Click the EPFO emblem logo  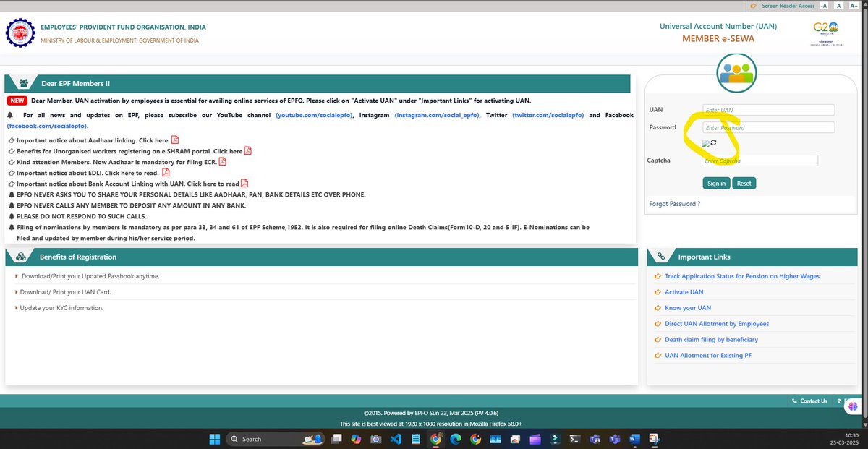coord(19,33)
